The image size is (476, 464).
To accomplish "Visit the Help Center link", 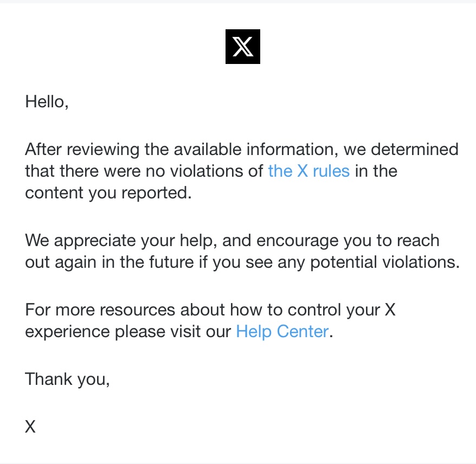I will (282, 331).
